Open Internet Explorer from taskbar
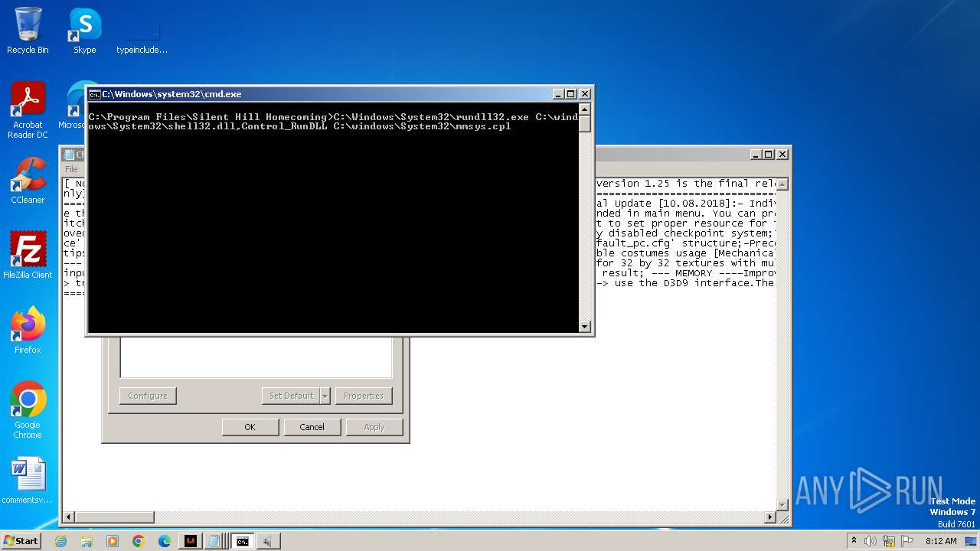Image resolution: width=980 pixels, height=551 pixels. (60, 541)
